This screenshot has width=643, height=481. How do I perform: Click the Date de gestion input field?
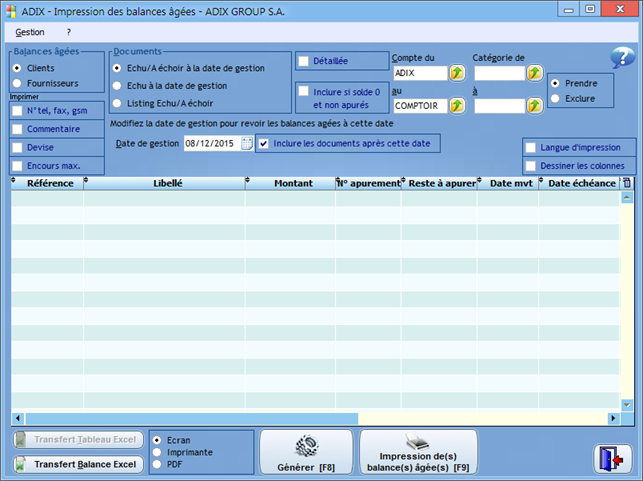[x=210, y=144]
